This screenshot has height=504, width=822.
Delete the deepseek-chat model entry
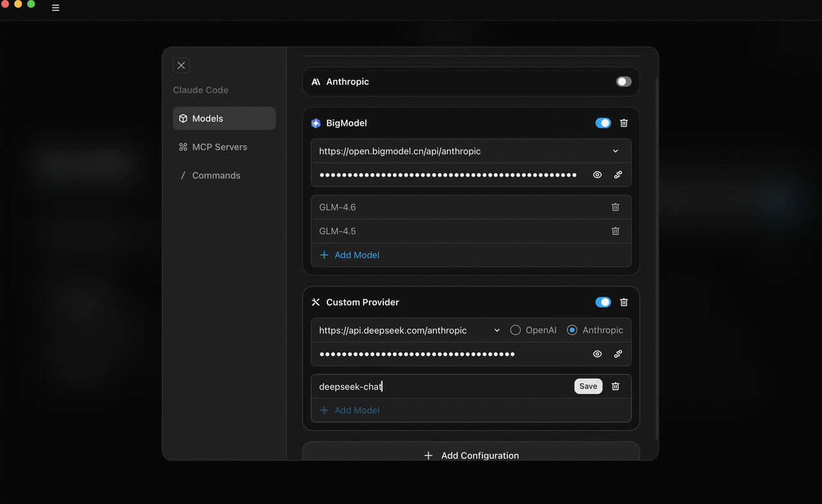[x=615, y=387]
